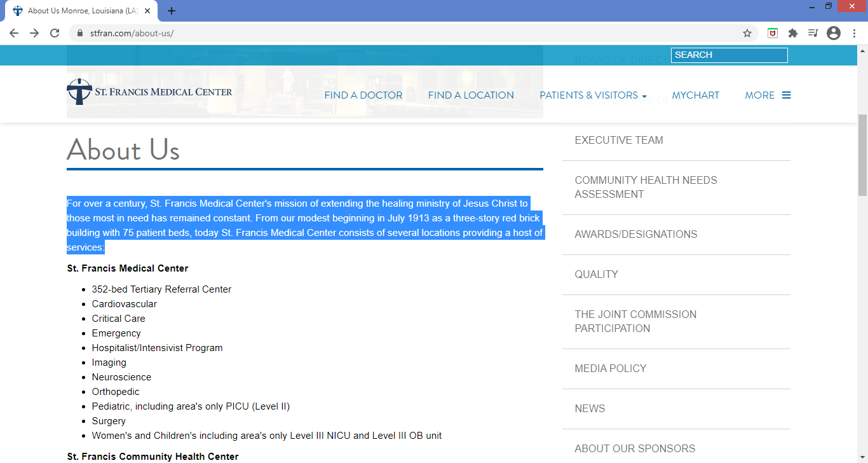Image resolution: width=868 pixels, height=463 pixels.
Task: Open the Extensions puzzle icon
Action: [x=793, y=33]
